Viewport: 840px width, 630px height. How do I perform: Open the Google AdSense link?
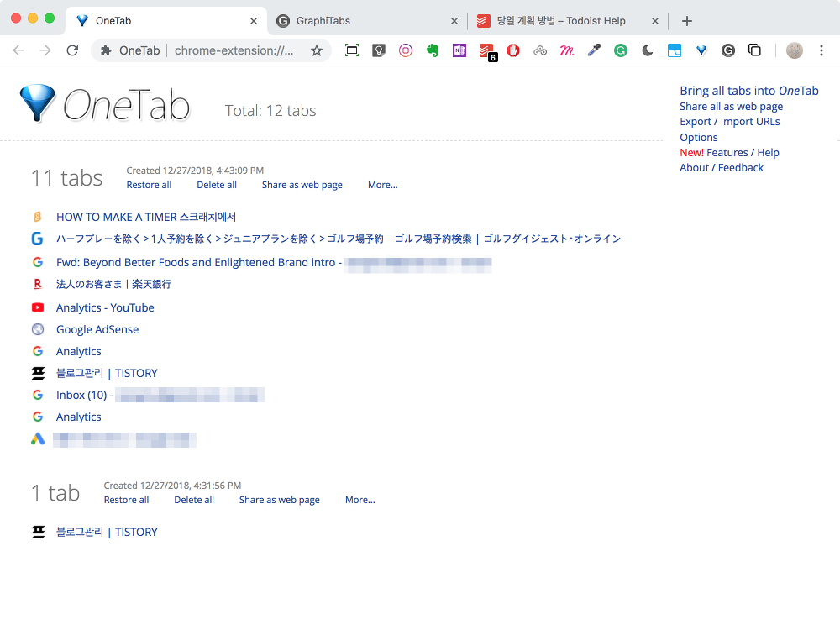[x=97, y=330]
